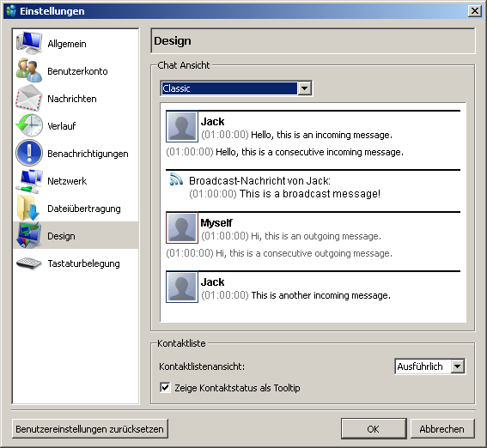Click the Myself avatar thumbnail

click(182, 227)
